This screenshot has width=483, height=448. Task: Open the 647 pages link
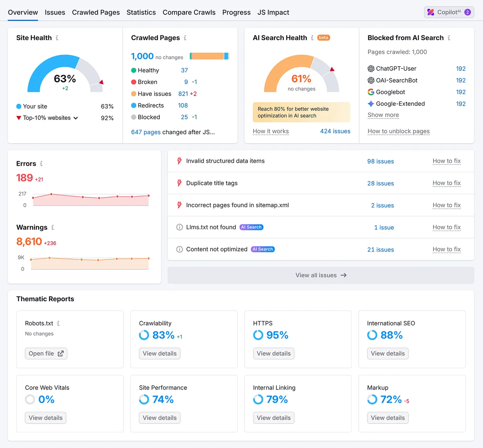[146, 132]
